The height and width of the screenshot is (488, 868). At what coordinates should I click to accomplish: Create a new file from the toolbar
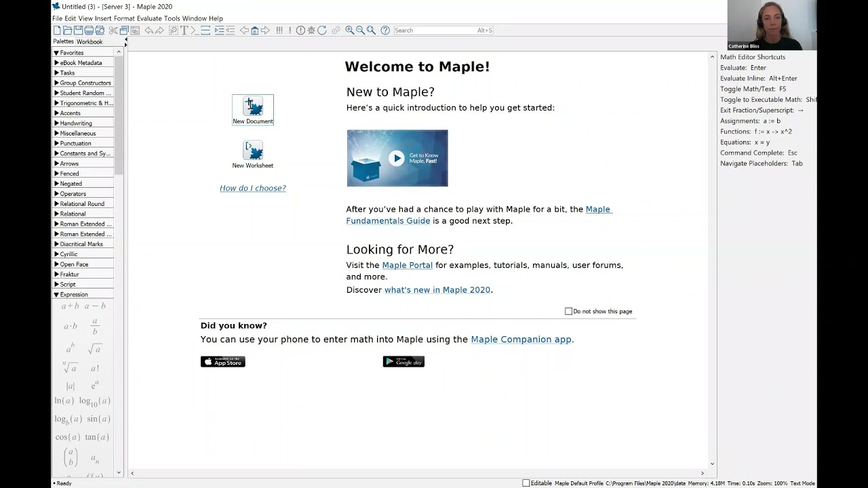pos(57,30)
